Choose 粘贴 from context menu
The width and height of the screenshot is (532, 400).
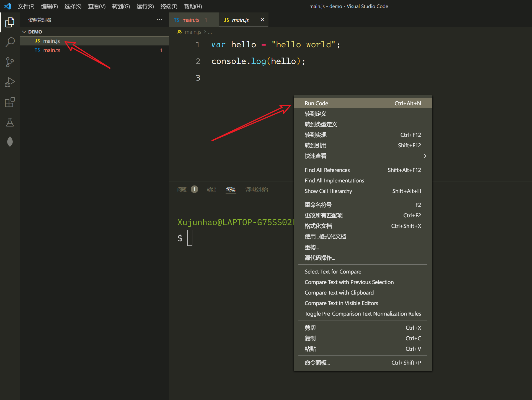tap(363, 349)
